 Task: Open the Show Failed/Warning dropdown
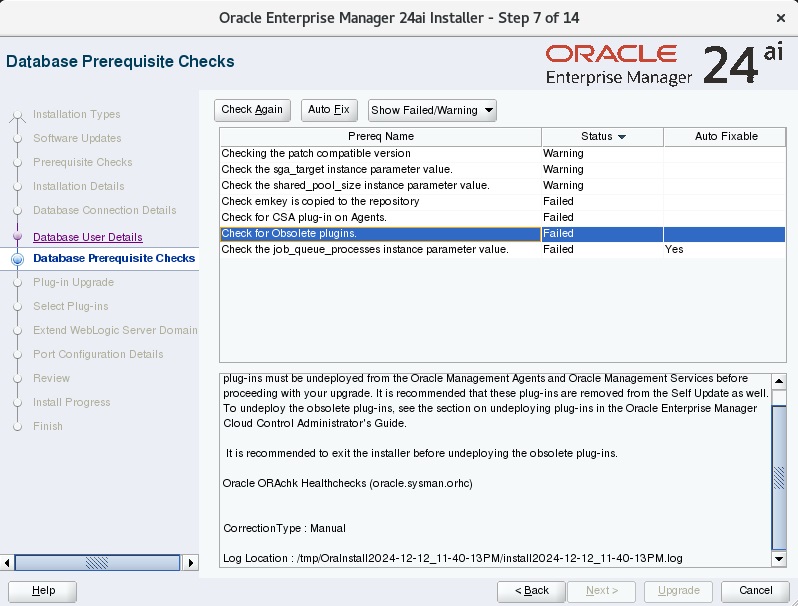(x=432, y=110)
